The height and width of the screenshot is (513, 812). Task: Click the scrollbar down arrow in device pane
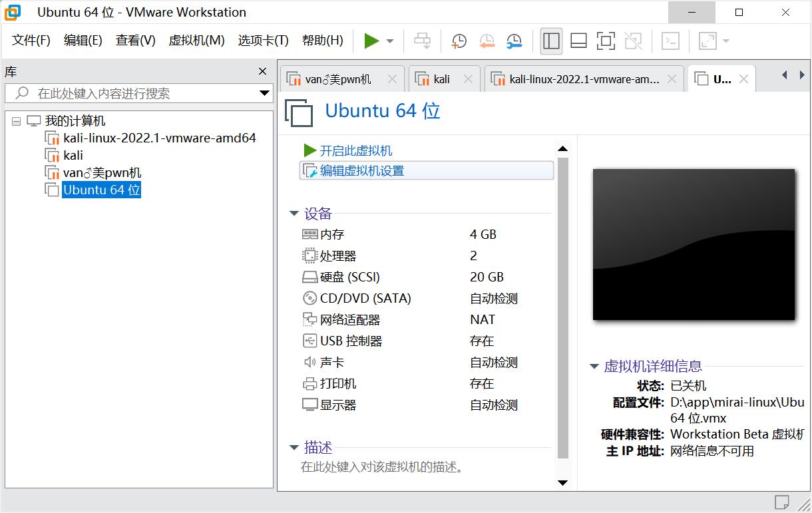point(562,482)
